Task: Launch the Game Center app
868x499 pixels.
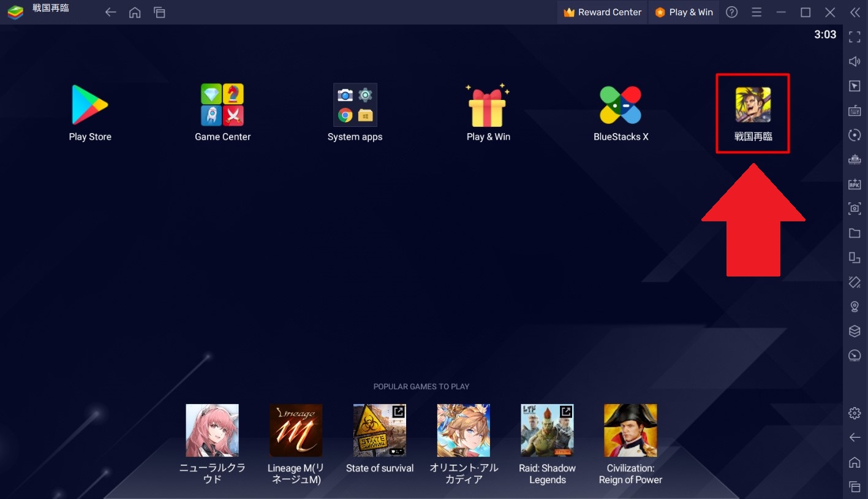Action: pyautogui.click(x=222, y=105)
